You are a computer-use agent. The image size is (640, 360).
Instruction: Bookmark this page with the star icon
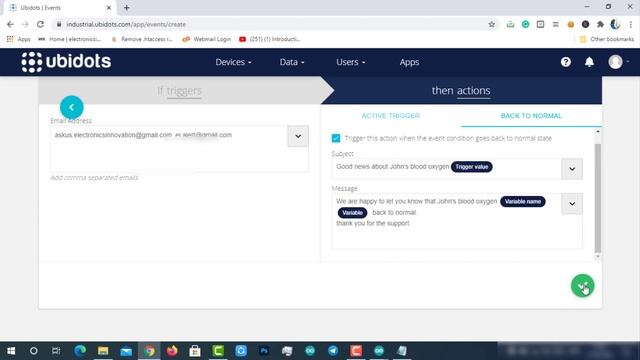(x=492, y=24)
